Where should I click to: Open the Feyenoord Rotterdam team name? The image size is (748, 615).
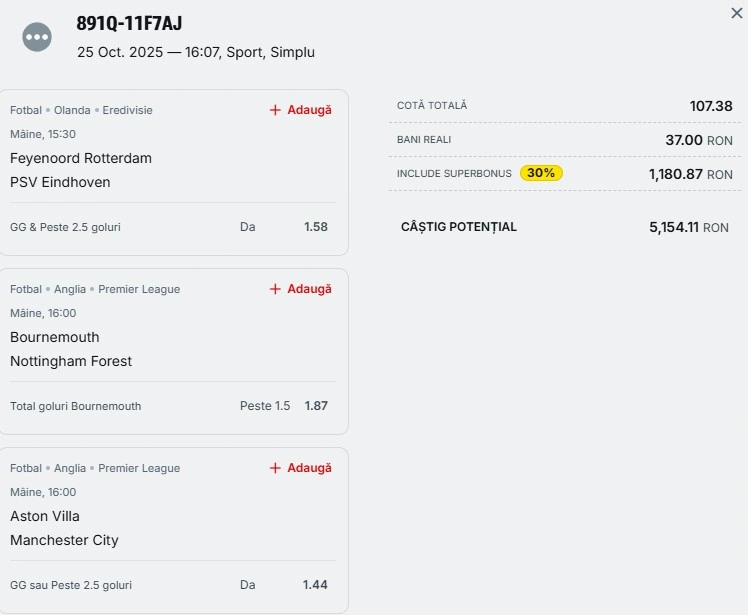point(81,158)
